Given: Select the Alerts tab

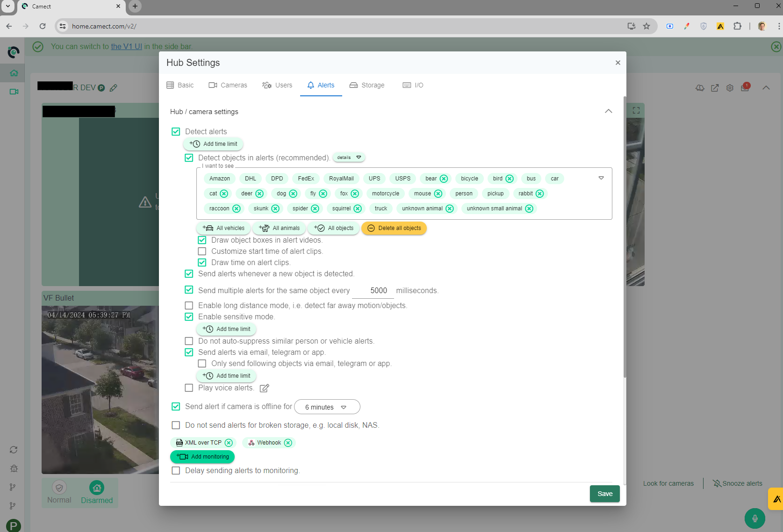Looking at the screenshot, I should coord(321,85).
